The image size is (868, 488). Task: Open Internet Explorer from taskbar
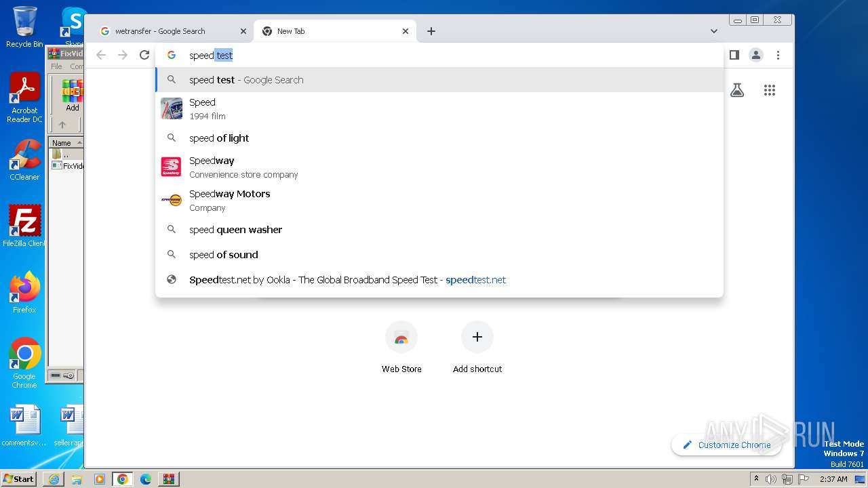pos(54,479)
